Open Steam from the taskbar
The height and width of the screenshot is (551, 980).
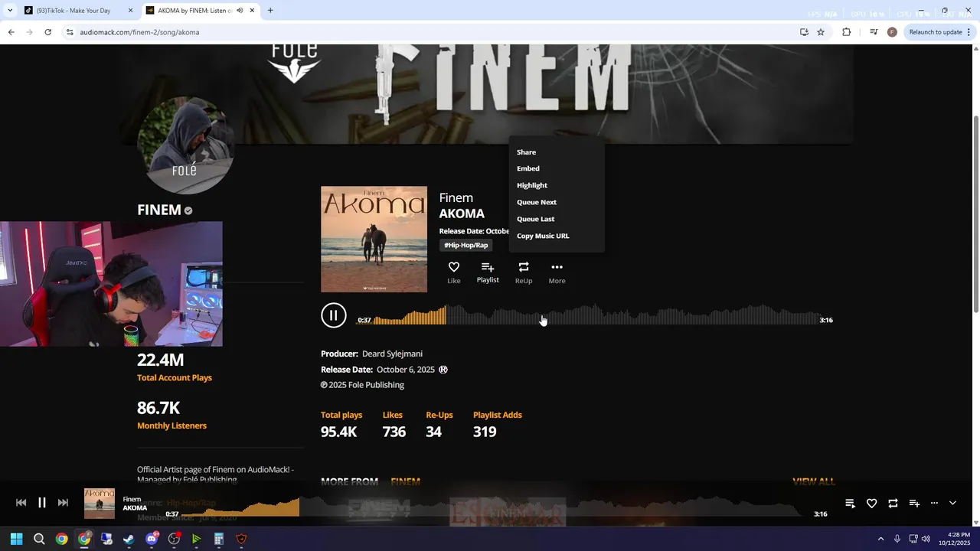click(129, 539)
